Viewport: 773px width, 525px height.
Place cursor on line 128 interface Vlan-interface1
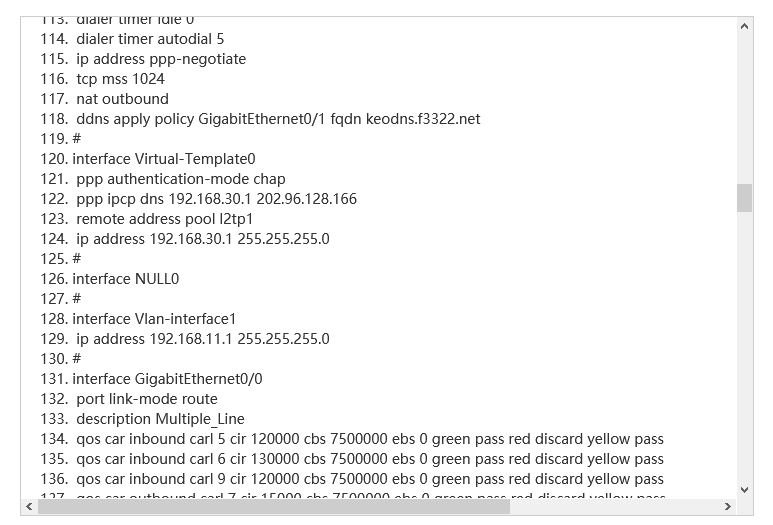click(x=154, y=319)
